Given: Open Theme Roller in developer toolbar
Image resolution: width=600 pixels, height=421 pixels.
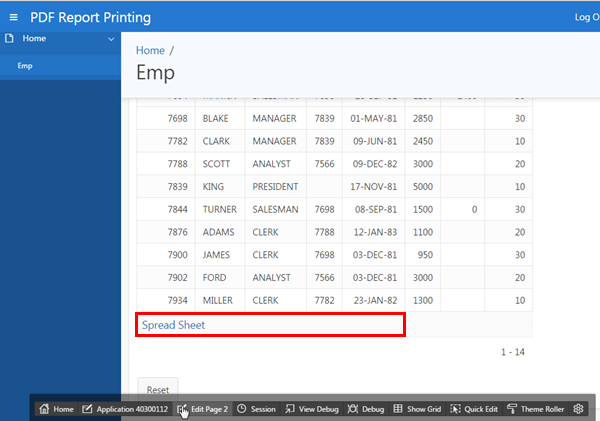Looking at the screenshot, I should [x=535, y=409].
